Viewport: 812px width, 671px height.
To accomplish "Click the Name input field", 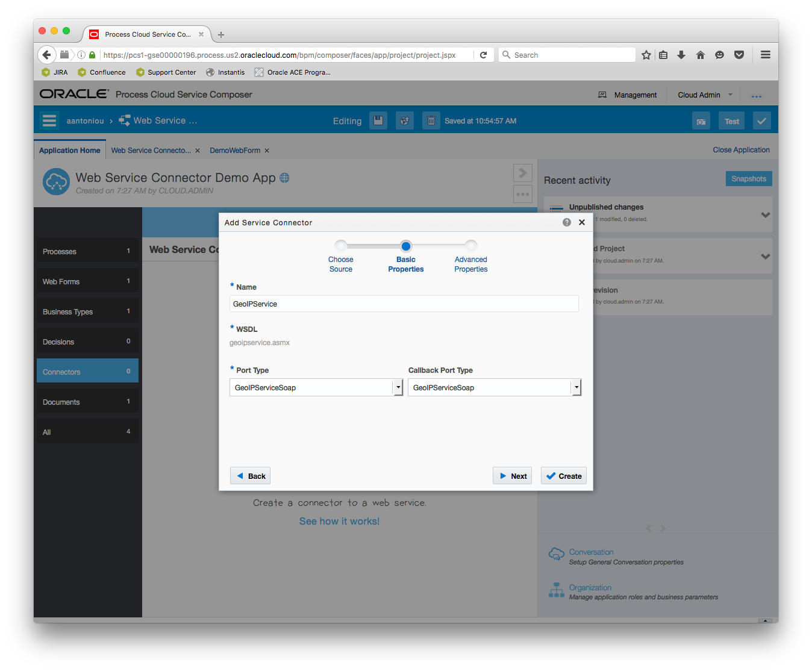I will point(404,304).
